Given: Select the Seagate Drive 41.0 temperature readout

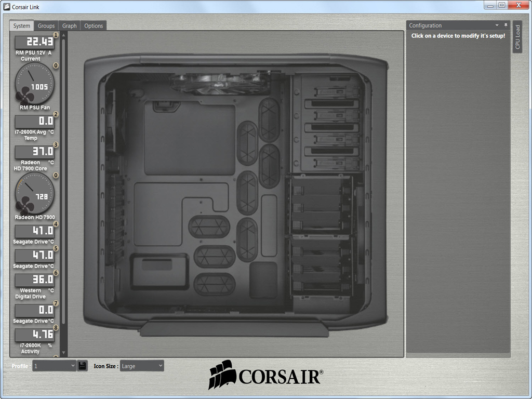Looking at the screenshot, I should coord(34,231).
